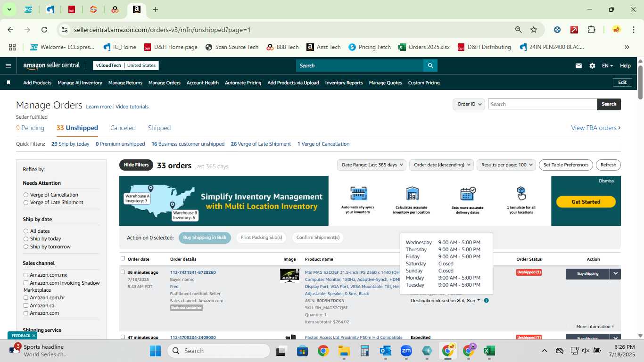This screenshot has height=362, width=644.
Task: Open the Windows Start menu
Action: coord(156,351)
